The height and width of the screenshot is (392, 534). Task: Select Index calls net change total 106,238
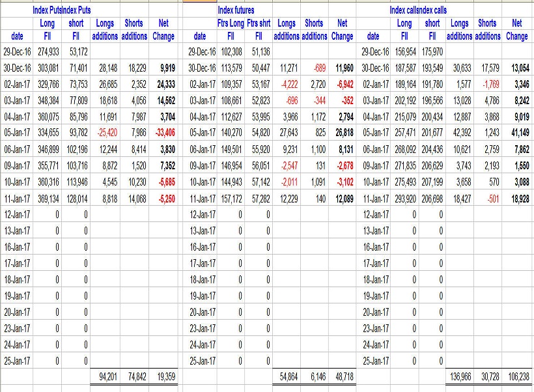(x=516, y=377)
